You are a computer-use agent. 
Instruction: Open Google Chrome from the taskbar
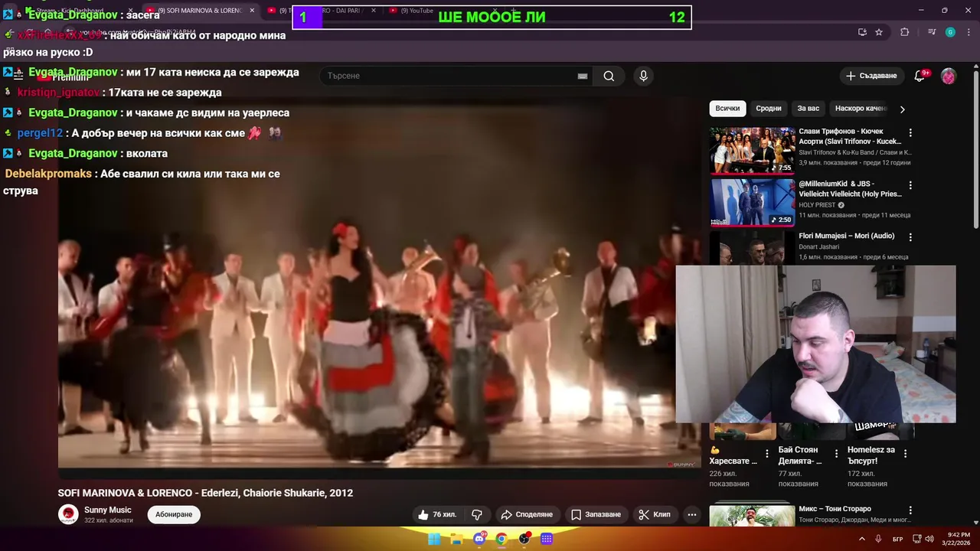click(x=501, y=539)
